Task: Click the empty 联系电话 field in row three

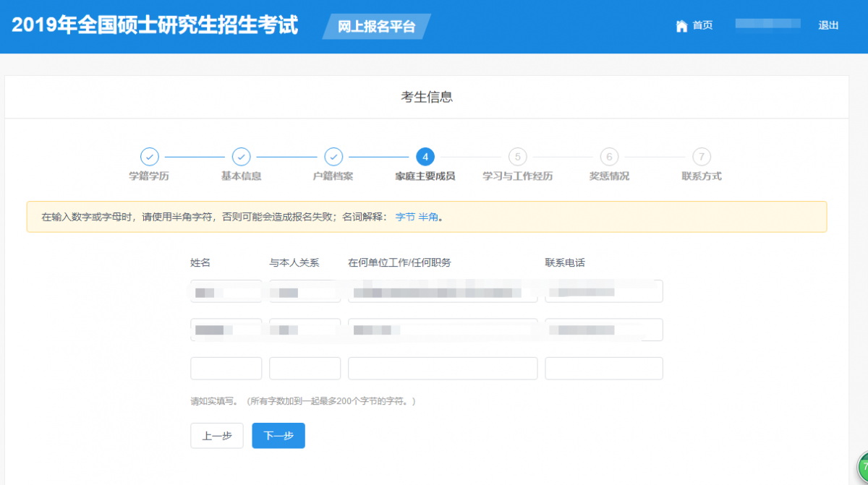Action: click(x=603, y=368)
